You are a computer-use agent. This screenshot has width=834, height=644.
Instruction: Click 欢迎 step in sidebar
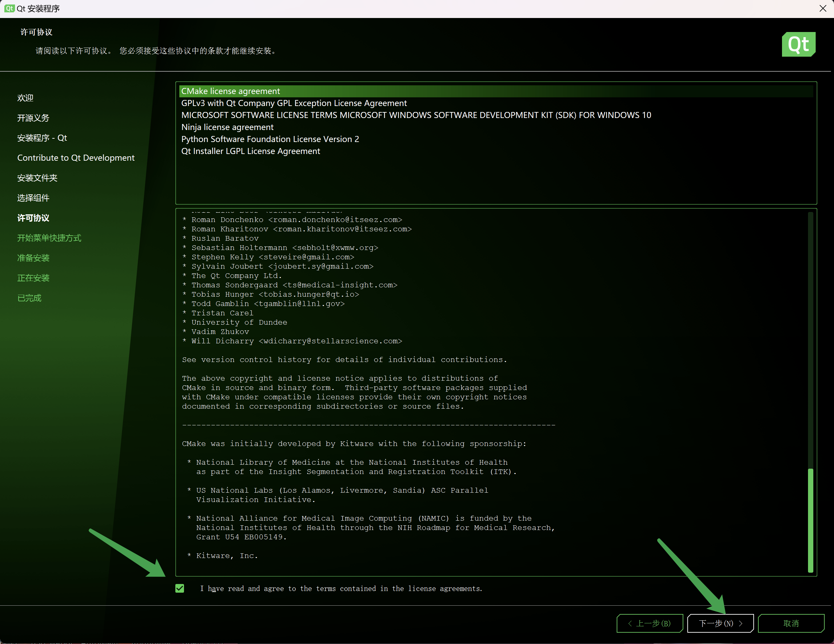(25, 98)
